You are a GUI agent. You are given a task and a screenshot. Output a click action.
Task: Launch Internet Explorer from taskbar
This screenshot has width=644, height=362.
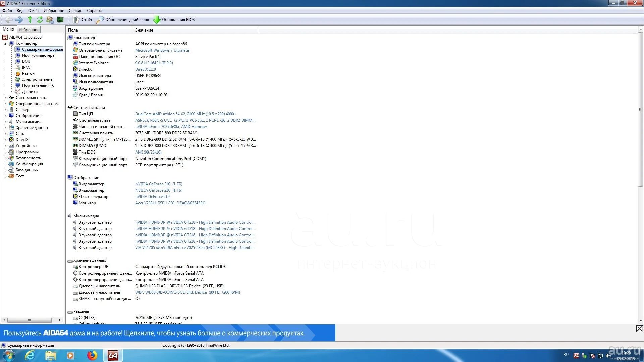(x=30, y=355)
